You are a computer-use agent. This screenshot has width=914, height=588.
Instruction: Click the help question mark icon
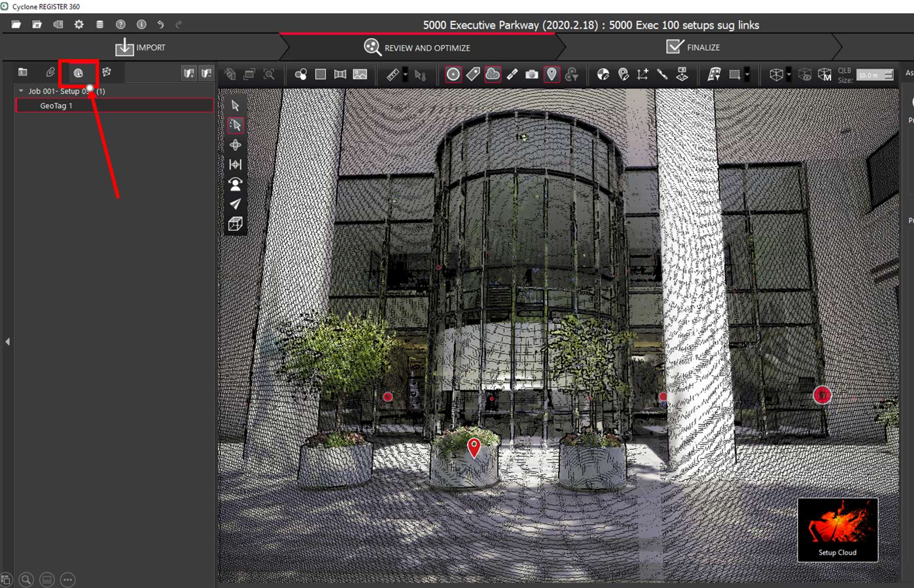coord(120,25)
